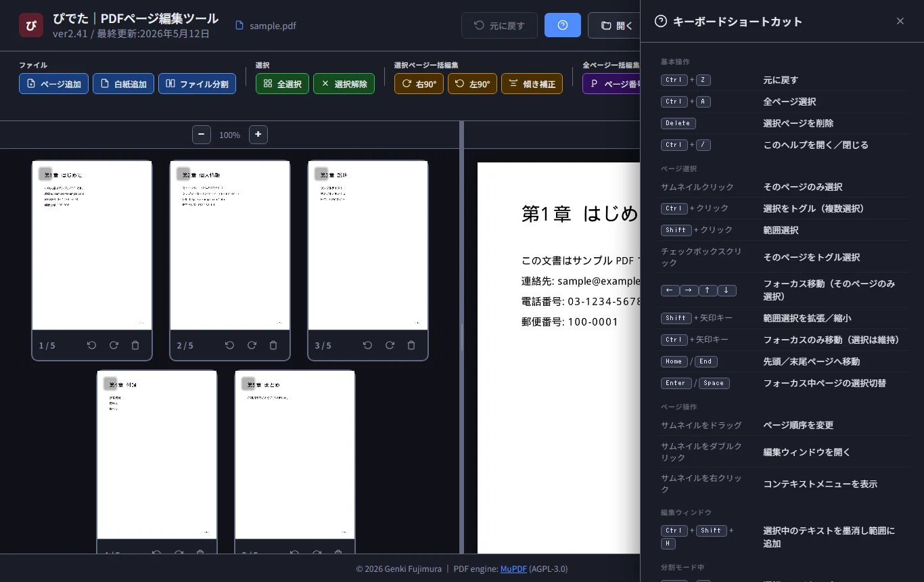Open the help shortcuts button with question mark
Image resolution: width=924 pixels, height=582 pixels.
coord(563,25)
